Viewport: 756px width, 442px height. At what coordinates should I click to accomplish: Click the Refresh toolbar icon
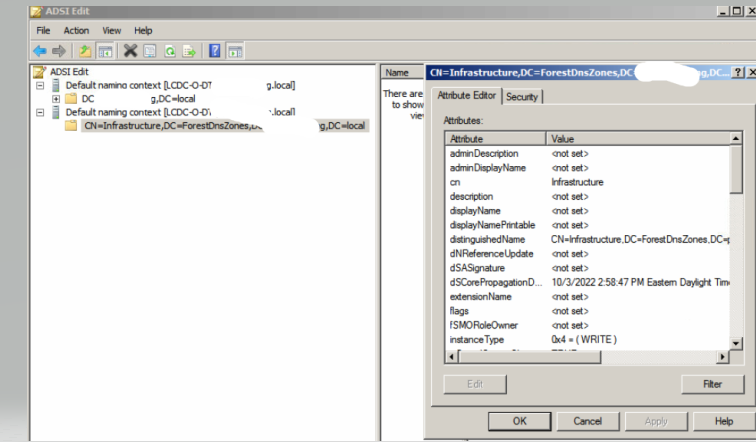pyautogui.click(x=170, y=51)
